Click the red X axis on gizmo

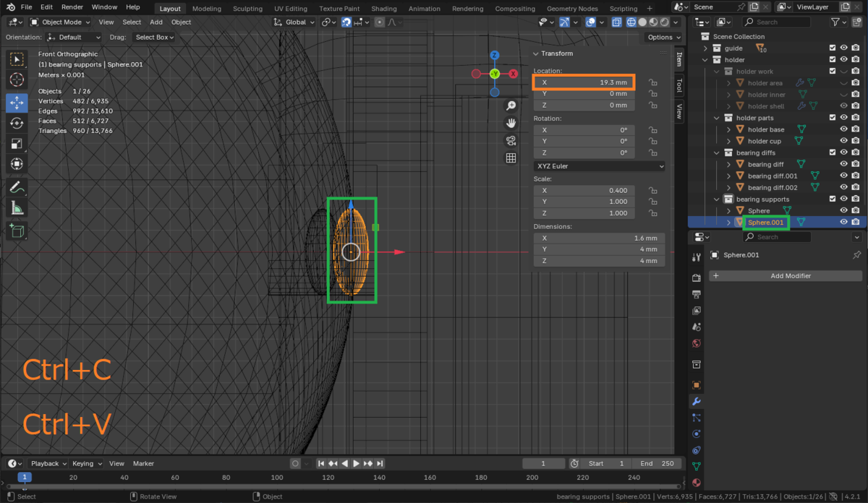513,74
